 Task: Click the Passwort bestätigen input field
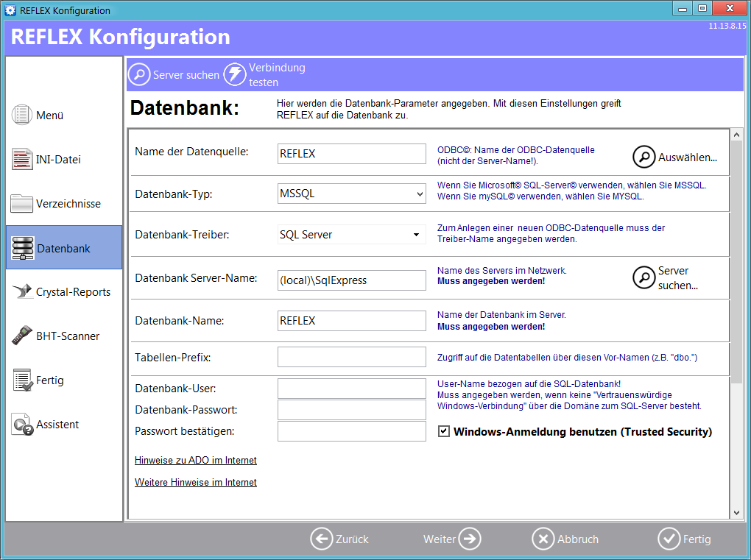[x=351, y=431]
